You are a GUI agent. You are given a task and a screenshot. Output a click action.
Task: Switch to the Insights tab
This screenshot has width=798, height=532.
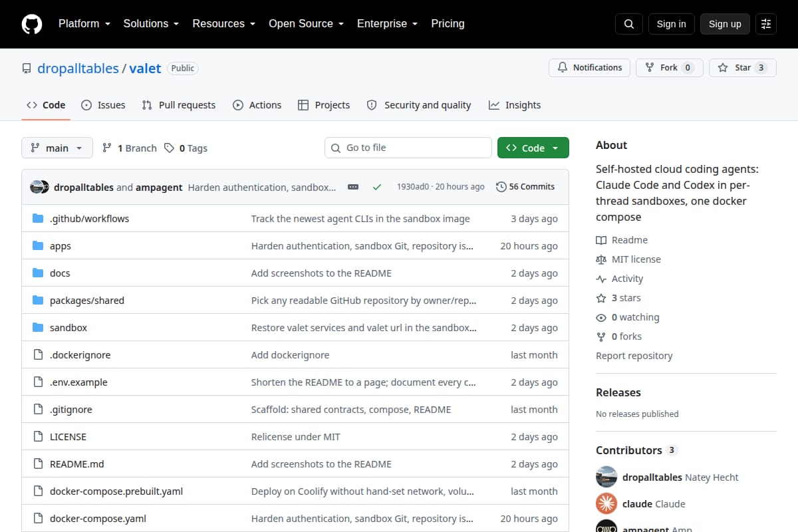click(x=515, y=105)
